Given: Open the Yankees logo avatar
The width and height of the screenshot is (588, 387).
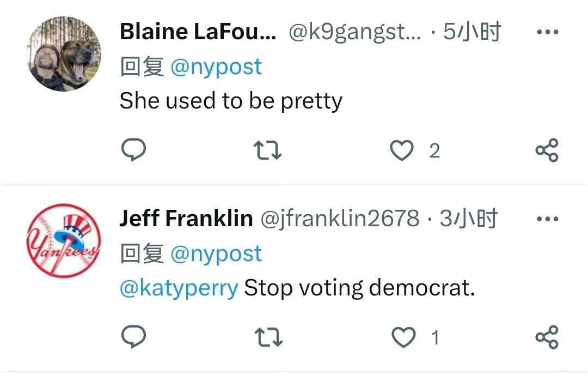Looking at the screenshot, I should pos(64,240).
